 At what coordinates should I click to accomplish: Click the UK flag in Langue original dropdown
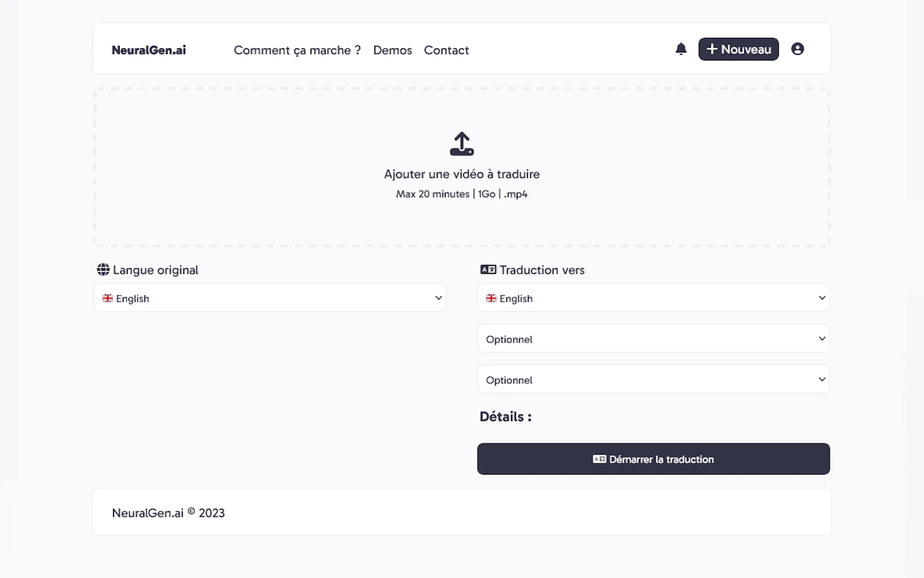point(108,298)
